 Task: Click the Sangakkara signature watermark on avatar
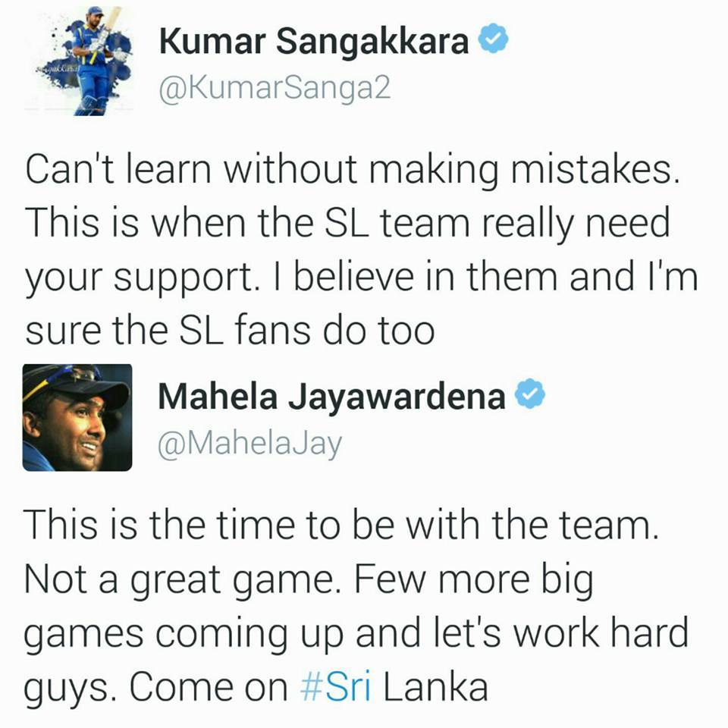(58, 69)
